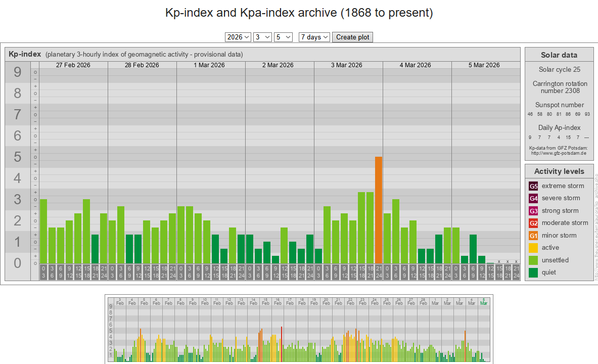This screenshot has height=364, width=598.
Task: Open the 7 days range dropdown
Action: coord(314,37)
